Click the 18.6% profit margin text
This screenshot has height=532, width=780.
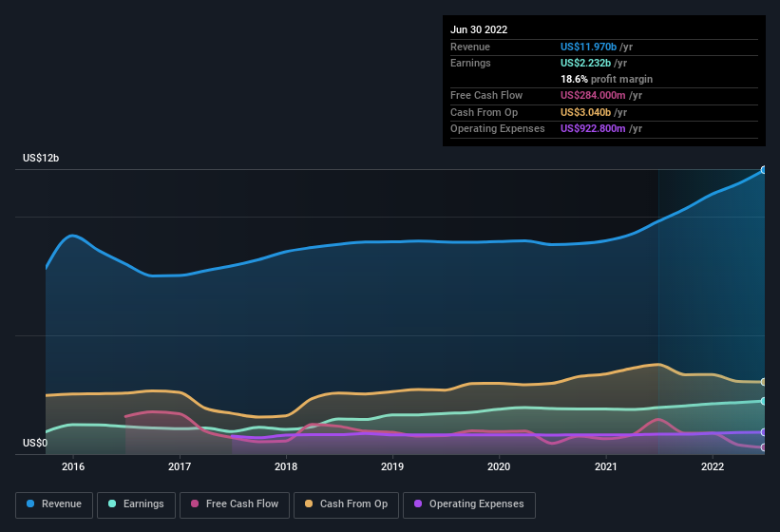[606, 79]
